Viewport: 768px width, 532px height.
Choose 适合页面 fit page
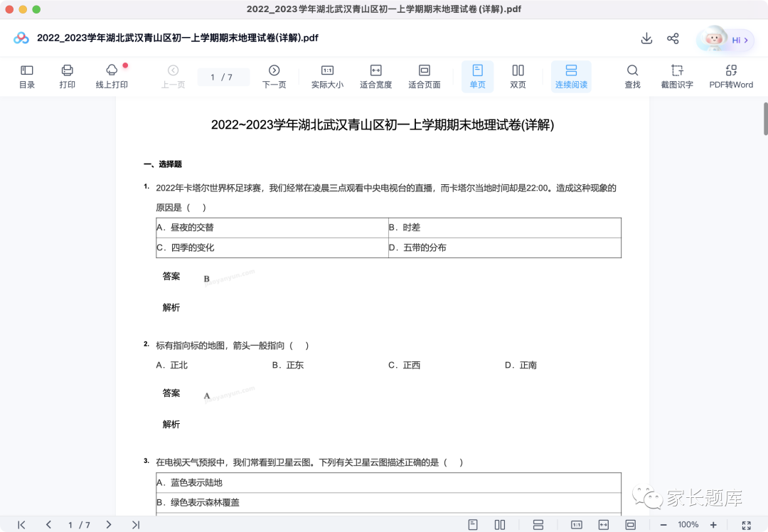pos(424,77)
